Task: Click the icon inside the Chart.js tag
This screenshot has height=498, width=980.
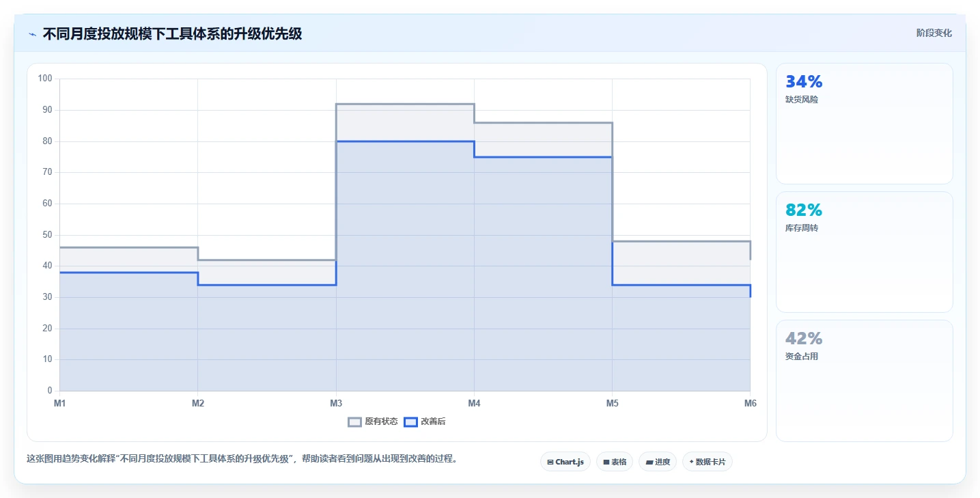Action: [x=550, y=462]
